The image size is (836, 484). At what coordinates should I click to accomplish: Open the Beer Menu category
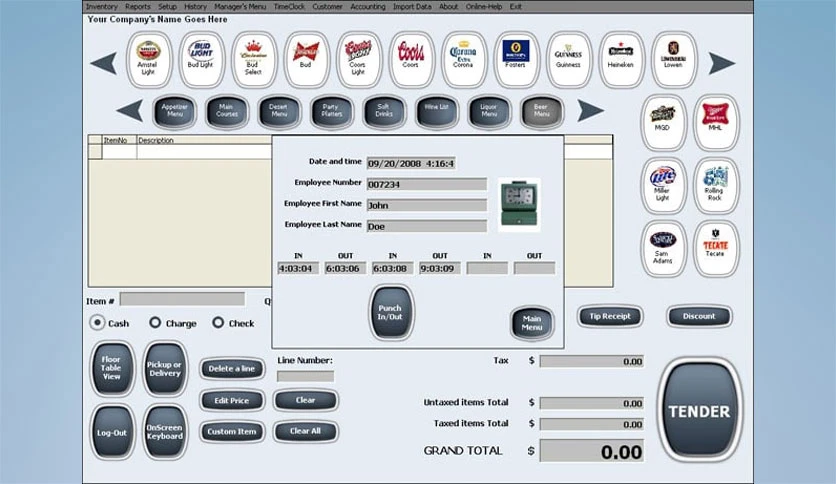coord(541,111)
